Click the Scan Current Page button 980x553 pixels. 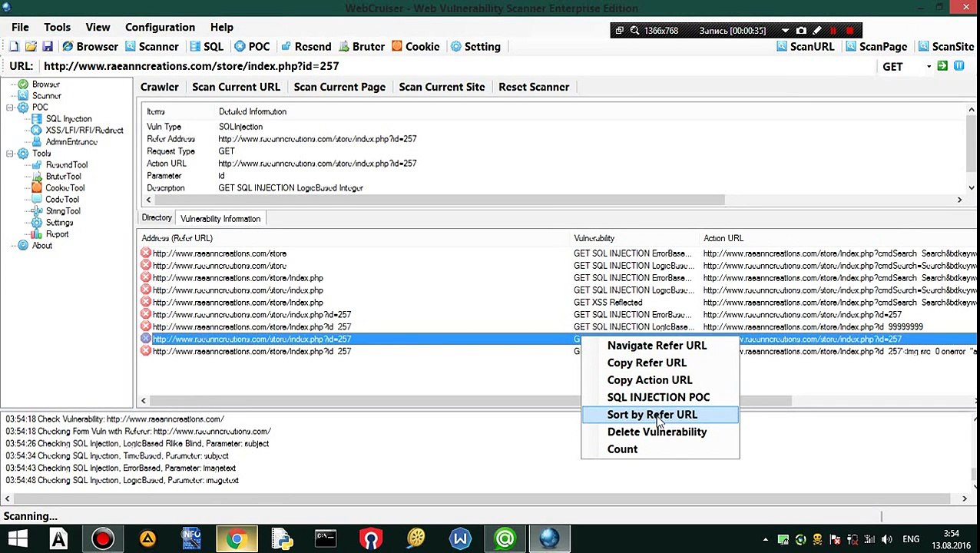[339, 88]
